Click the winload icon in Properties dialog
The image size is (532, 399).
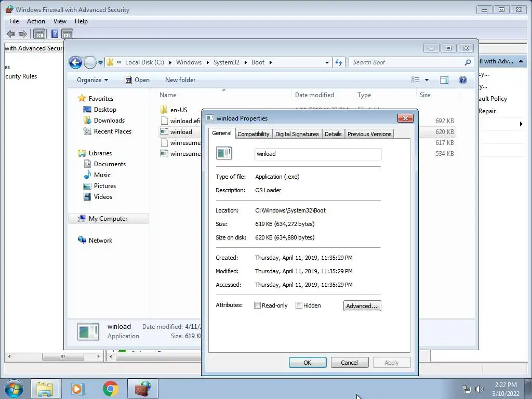224,153
